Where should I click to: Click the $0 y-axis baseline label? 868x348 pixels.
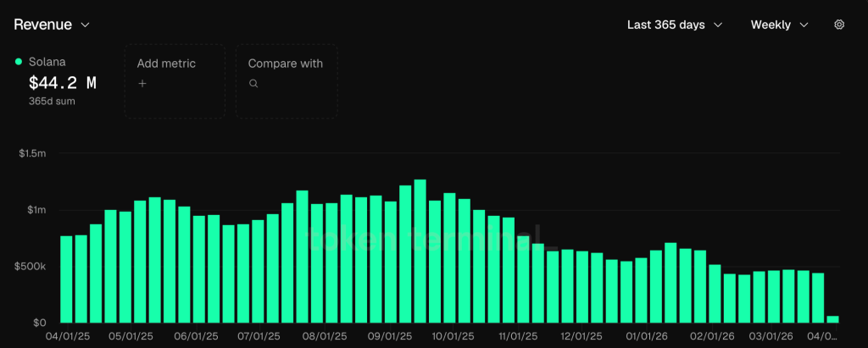[40, 323]
